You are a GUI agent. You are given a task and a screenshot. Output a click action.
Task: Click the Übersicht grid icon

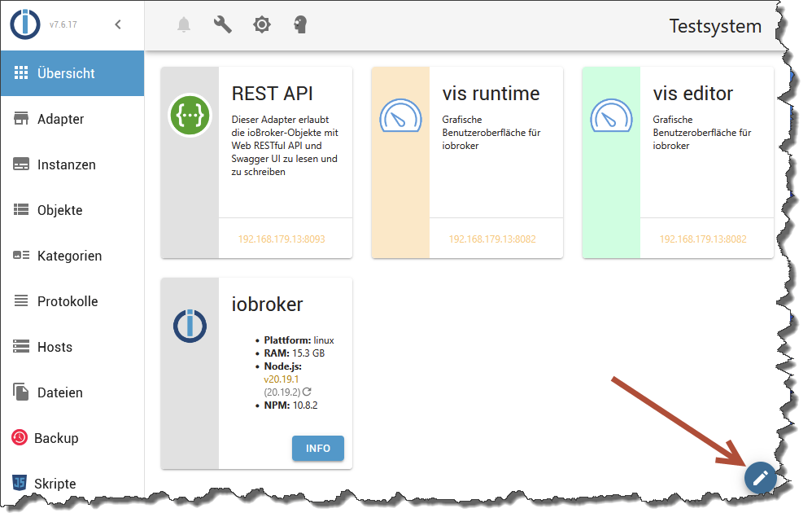21,73
